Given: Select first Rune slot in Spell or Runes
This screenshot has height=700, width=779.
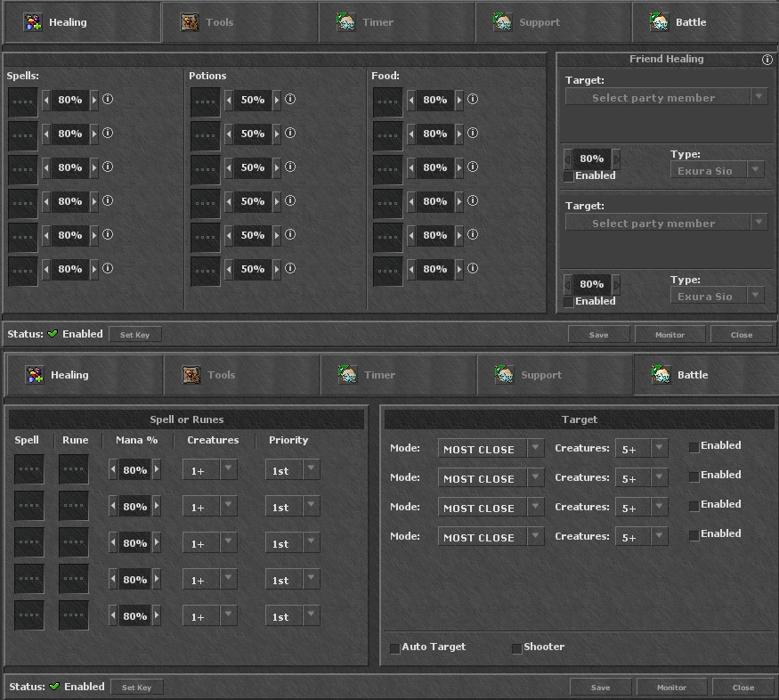Looking at the screenshot, I should pyautogui.click(x=74, y=469).
